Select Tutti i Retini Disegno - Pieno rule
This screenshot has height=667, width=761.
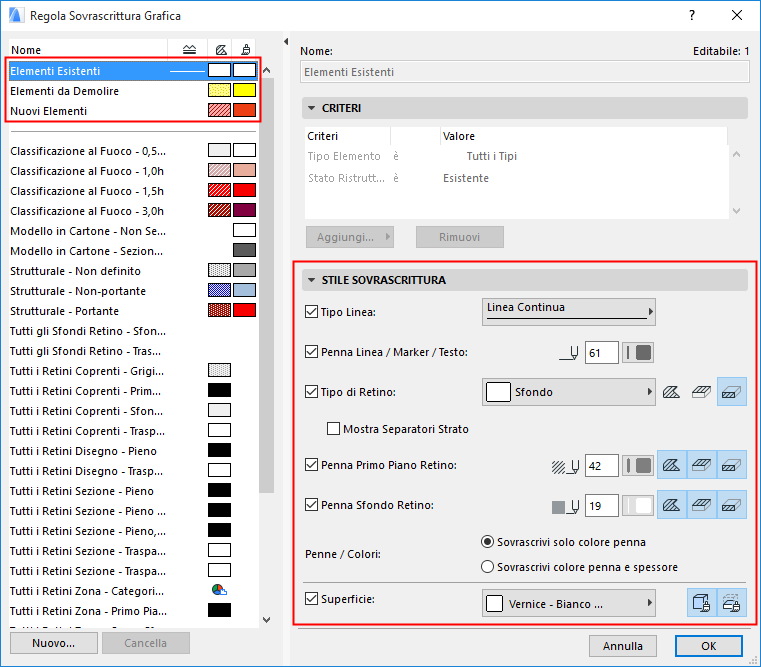click(x=133, y=451)
